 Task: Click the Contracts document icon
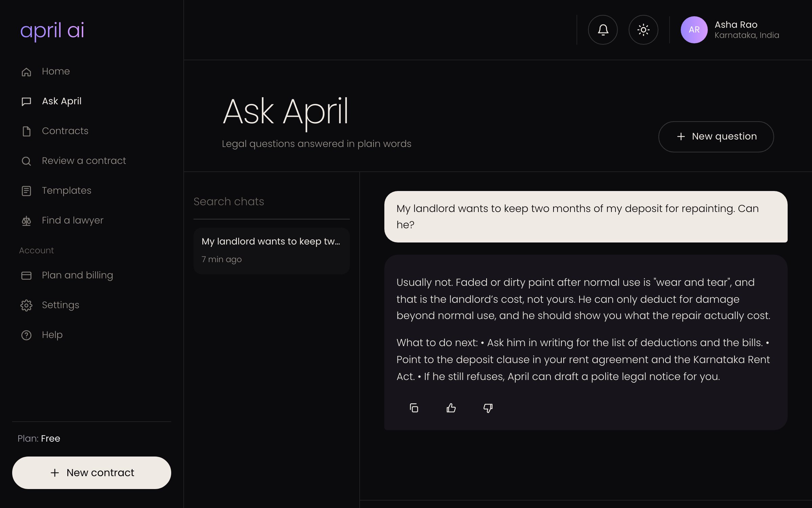point(26,131)
